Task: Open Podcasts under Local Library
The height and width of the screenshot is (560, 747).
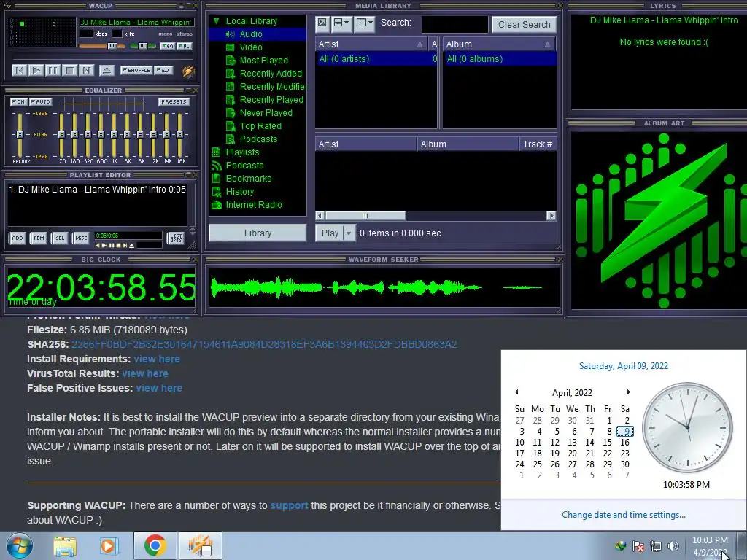Action: pos(258,139)
